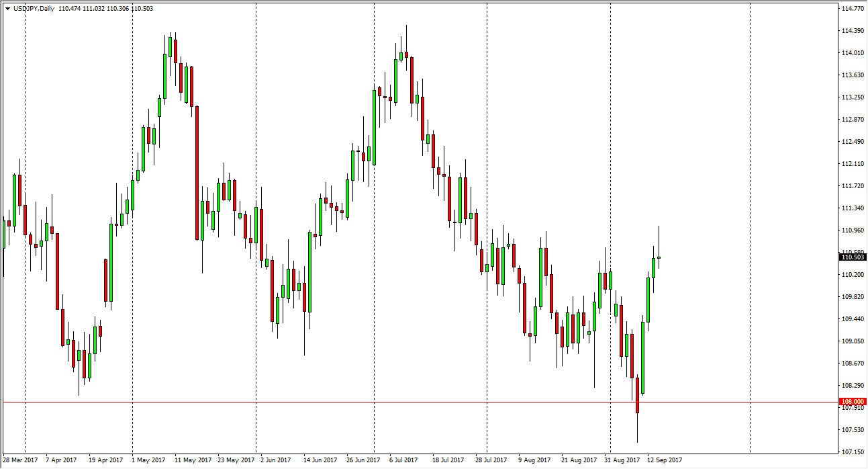Select the USDJPY,Daily chart title label

(35, 8)
